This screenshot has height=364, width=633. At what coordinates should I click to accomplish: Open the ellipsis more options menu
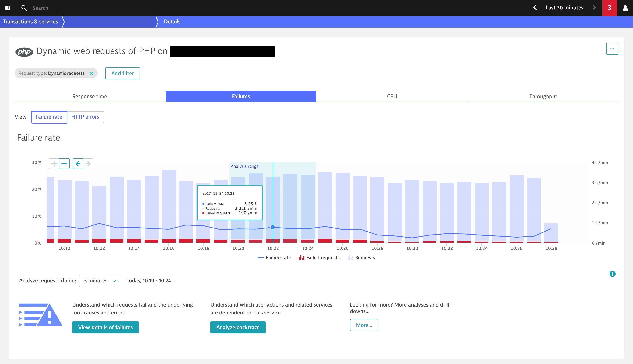[612, 49]
